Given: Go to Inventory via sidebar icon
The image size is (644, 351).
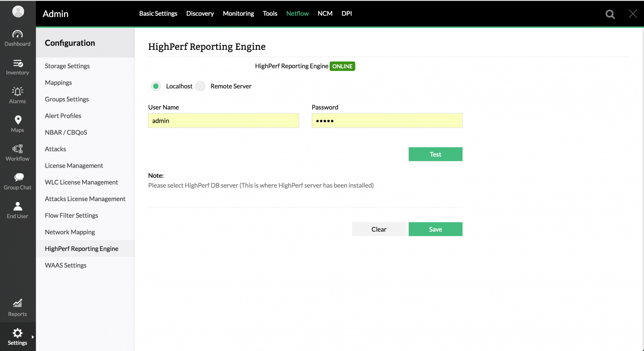Looking at the screenshot, I should click(17, 64).
